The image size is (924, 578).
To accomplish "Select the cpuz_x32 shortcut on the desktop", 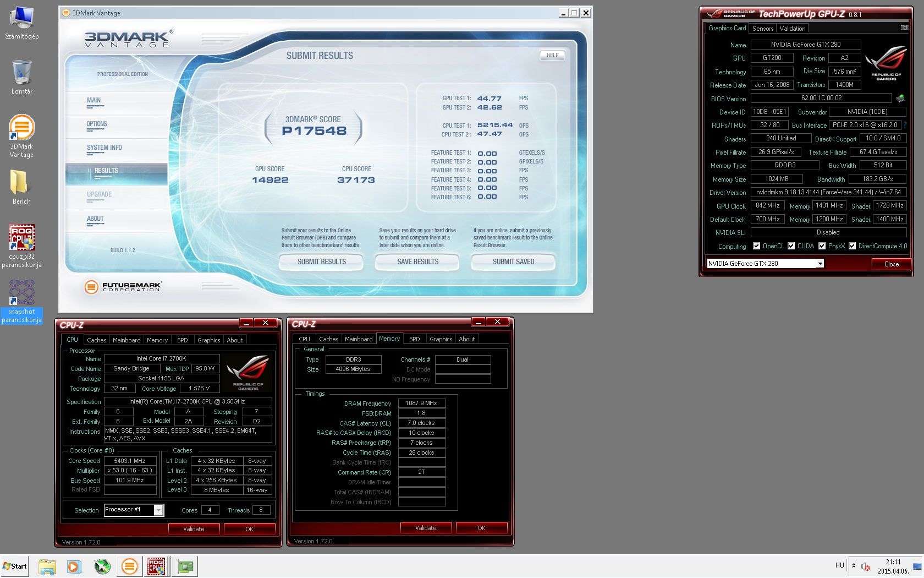I will tap(21, 246).
